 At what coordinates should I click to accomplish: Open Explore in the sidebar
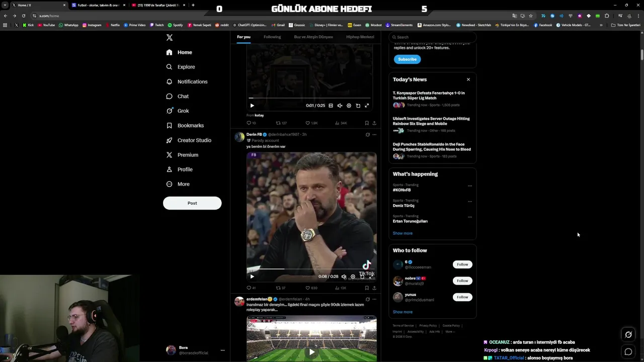pos(181,67)
